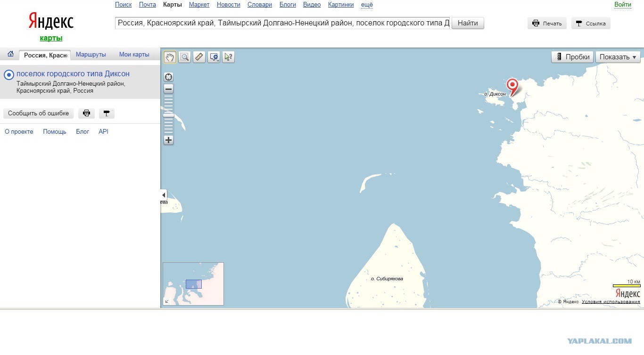Open the О проекте link
This screenshot has width=644, height=355.
[x=19, y=132]
